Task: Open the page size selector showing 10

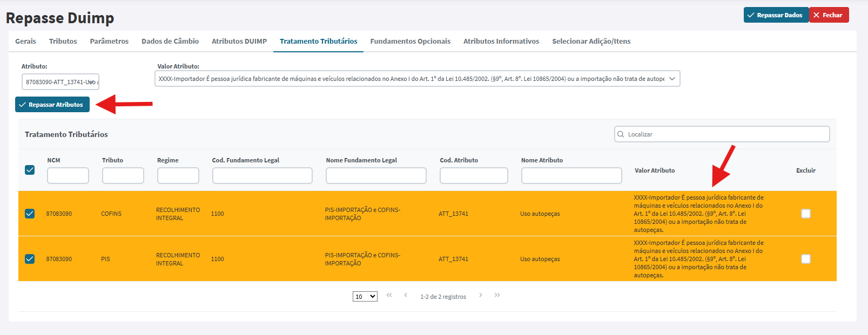Action: click(x=365, y=297)
